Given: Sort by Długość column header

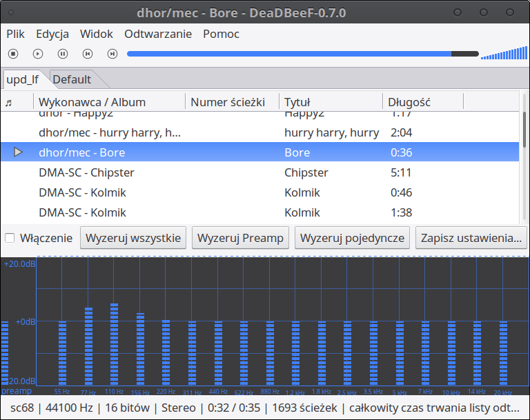Looking at the screenshot, I should 423,102.
